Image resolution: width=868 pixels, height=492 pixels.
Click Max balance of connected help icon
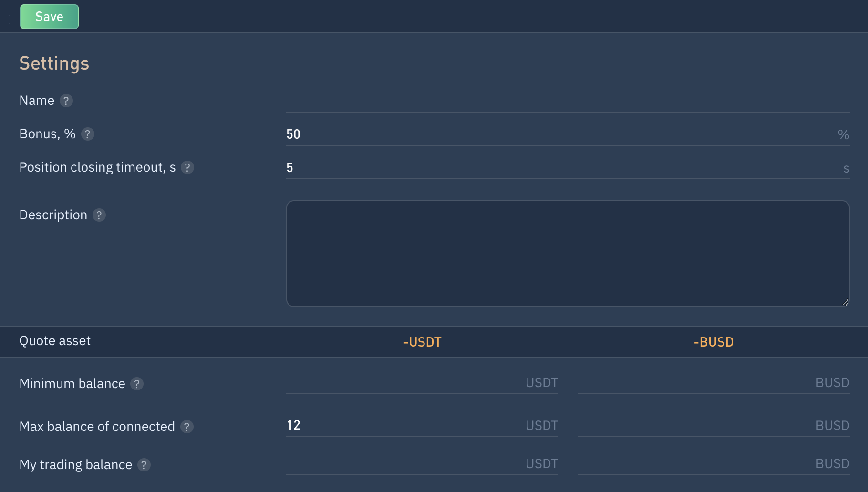tap(186, 427)
